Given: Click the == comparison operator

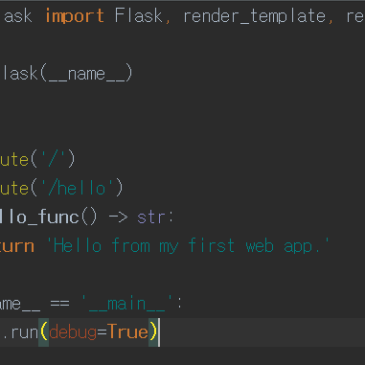Looking at the screenshot, I should [x=60, y=304].
